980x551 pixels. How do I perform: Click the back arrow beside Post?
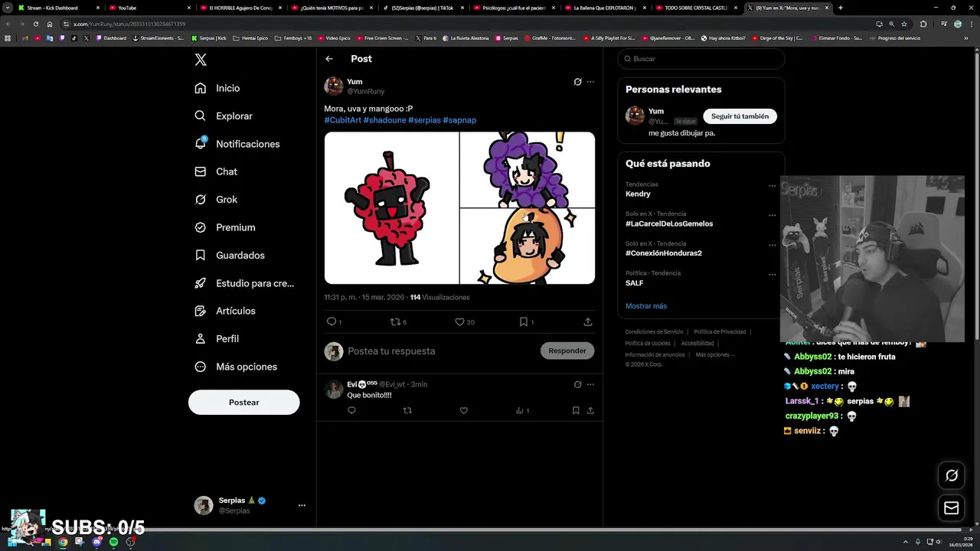coord(329,59)
